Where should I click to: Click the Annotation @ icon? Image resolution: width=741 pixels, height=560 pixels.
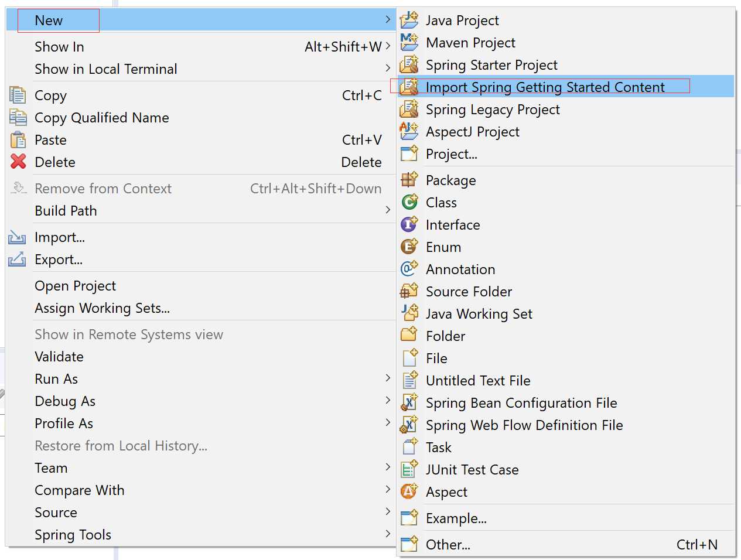pyautogui.click(x=409, y=269)
